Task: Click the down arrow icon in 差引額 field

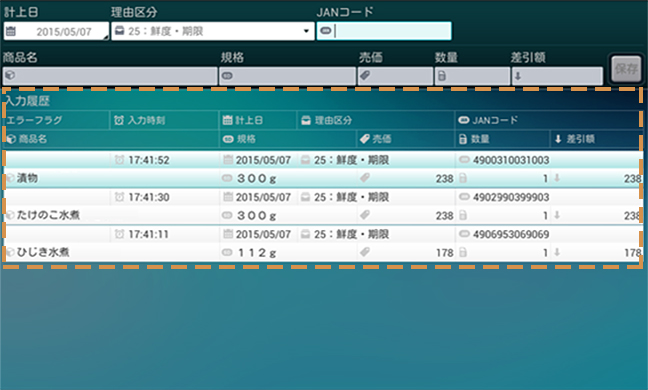Action: click(518, 76)
